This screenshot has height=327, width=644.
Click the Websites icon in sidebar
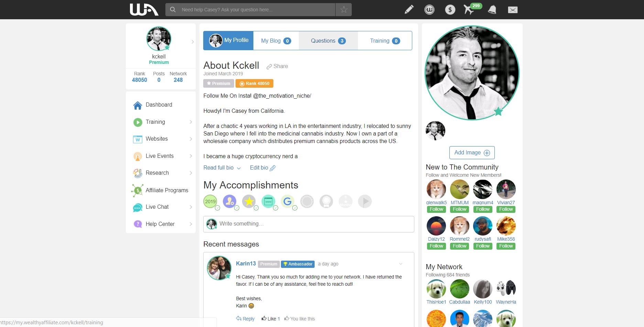point(138,139)
